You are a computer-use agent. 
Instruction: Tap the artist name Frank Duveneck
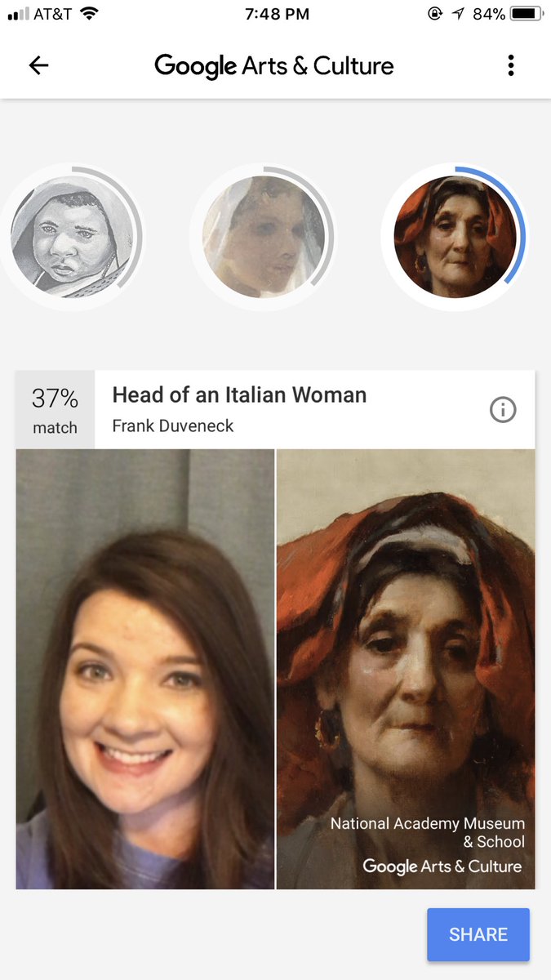(x=173, y=426)
